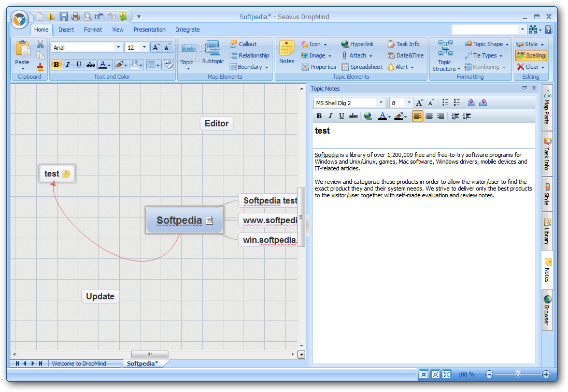Switch to the Insert ribbon tab
This screenshot has width=568, height=392.
point(66,30)
